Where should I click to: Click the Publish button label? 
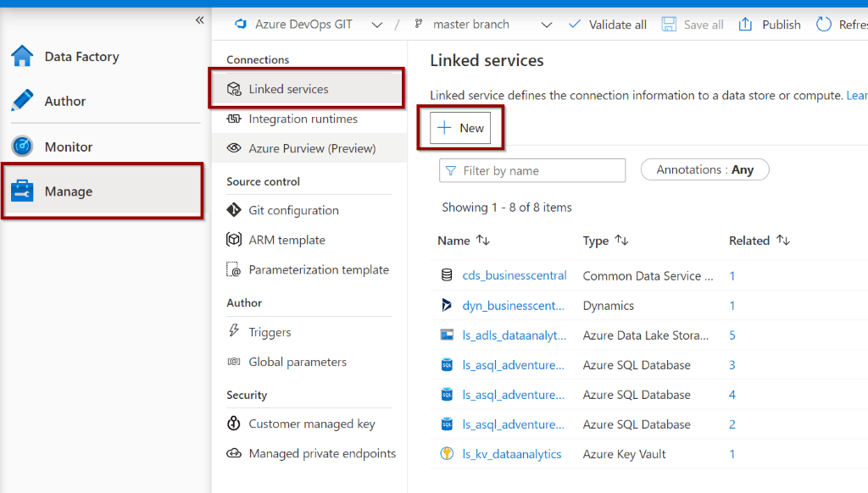coord(781,25)
